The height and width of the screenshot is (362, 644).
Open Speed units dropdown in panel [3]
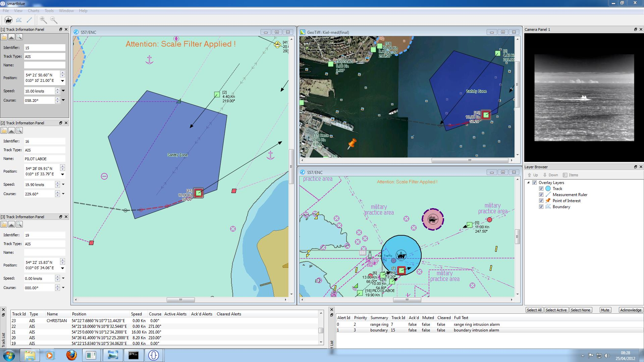pos(63,278)
